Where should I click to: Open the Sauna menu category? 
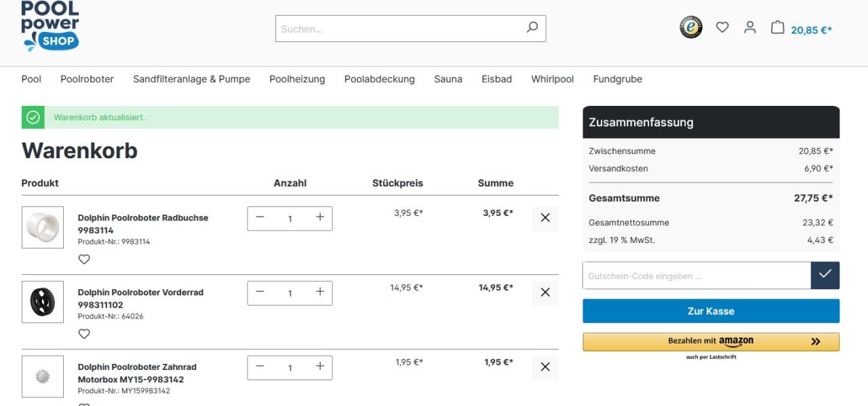click(x=448, y=79)
